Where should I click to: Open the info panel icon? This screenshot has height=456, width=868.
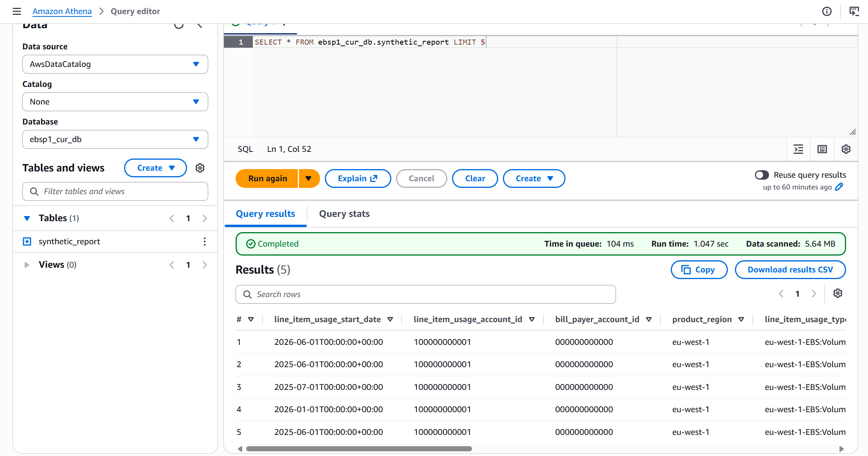[x=827, y=11]
